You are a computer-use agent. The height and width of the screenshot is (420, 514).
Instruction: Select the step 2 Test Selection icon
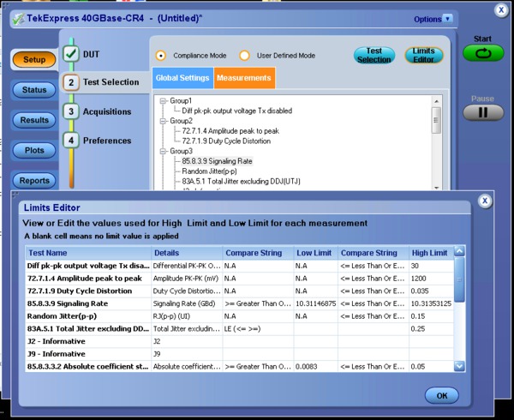coord(71,82)
